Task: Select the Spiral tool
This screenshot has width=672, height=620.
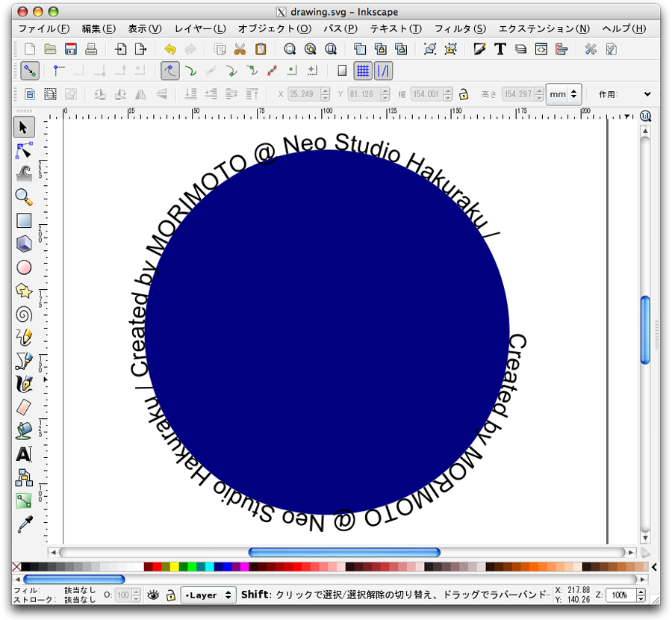Action: point(24,314)
